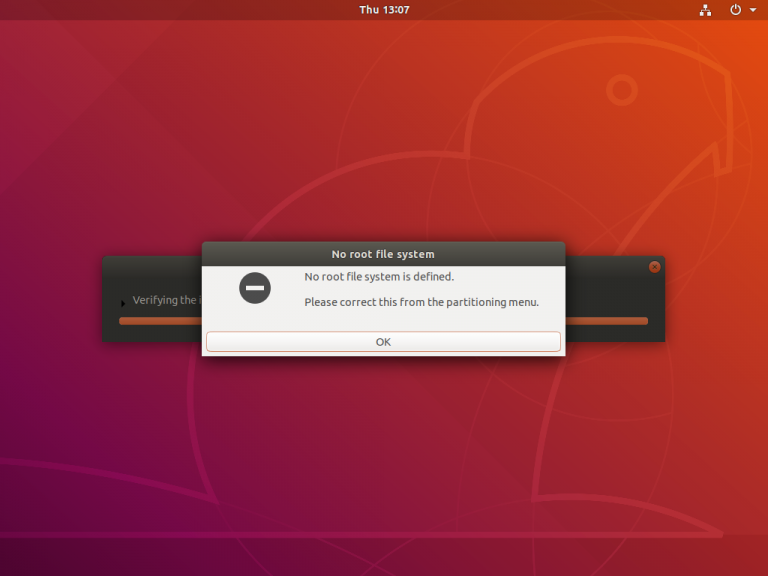Viewport: 768px width, 576px height.
Task: Open the Thu 13:07 clock menu
Action: coord(384,10)
